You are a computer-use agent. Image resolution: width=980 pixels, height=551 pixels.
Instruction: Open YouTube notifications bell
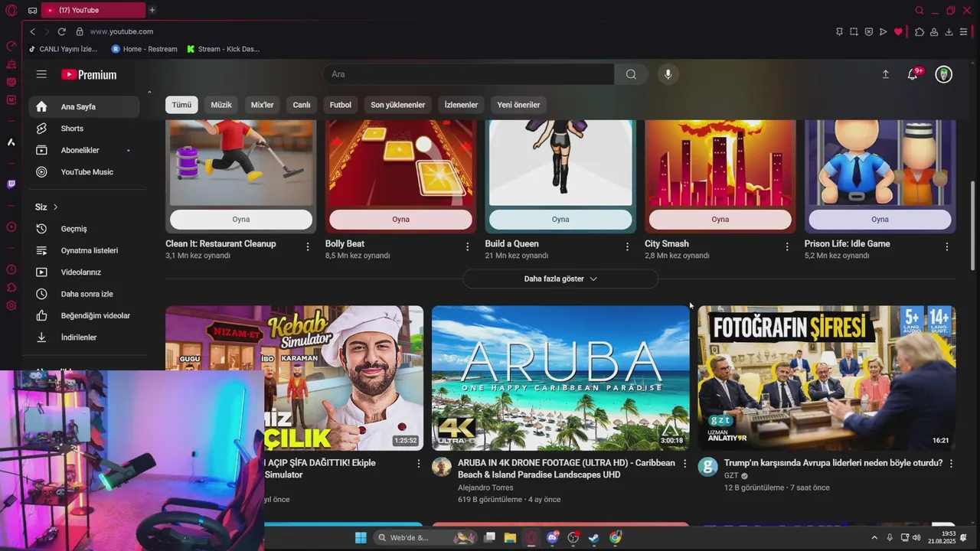tap(913, 74)
